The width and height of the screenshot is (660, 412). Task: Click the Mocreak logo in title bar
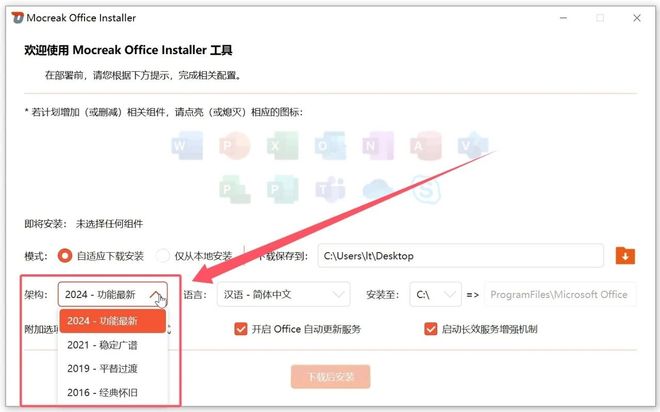coord(17,18)
